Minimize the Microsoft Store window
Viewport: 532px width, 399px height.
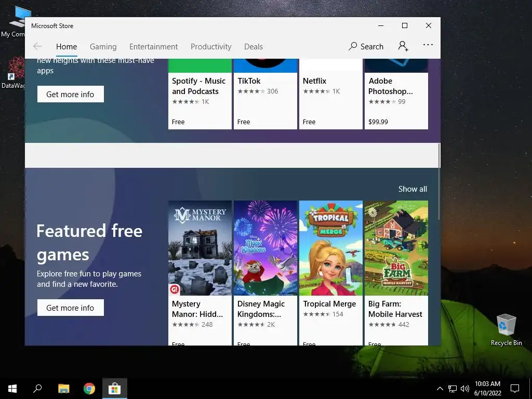point(381,26)
